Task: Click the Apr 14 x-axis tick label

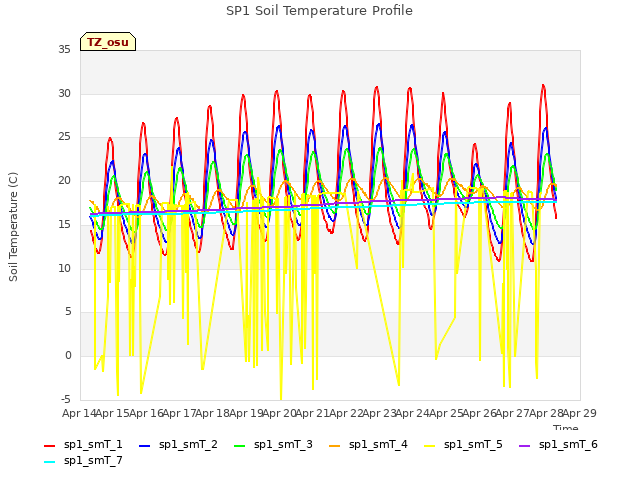Action: click(x=79, y=413)
